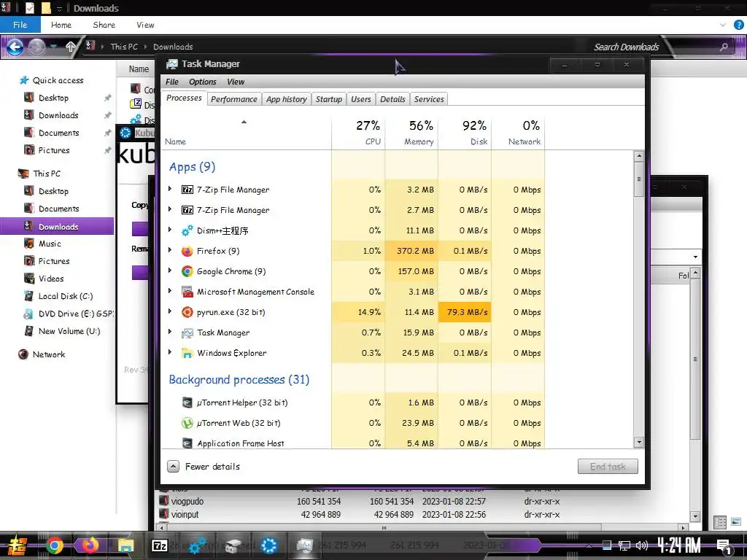This screenshot has width=747, height=560.
Task: Click the End task button
Action: click(x=608, y=467)
